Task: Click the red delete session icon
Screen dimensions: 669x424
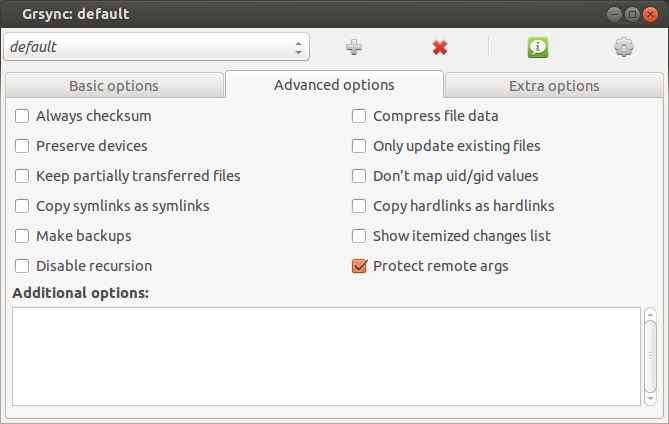Action: [440, 47]
